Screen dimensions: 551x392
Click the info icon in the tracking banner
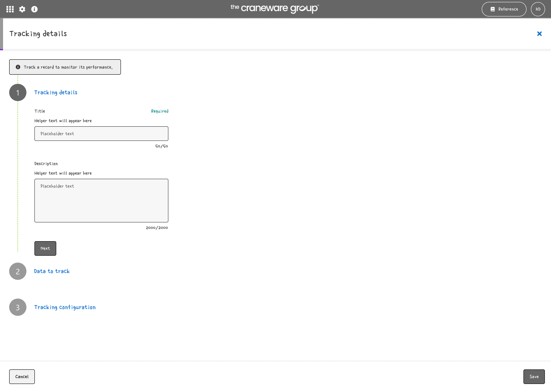[18, 67]
